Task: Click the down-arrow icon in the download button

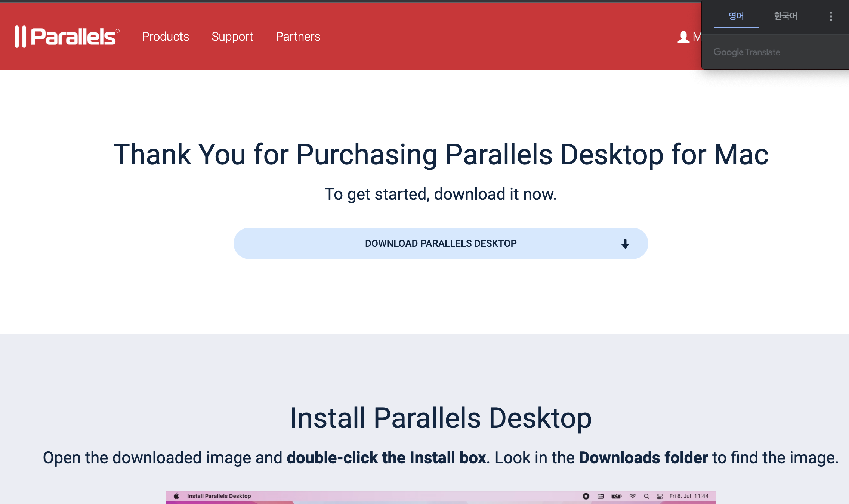Action: [x=625, y=244]
